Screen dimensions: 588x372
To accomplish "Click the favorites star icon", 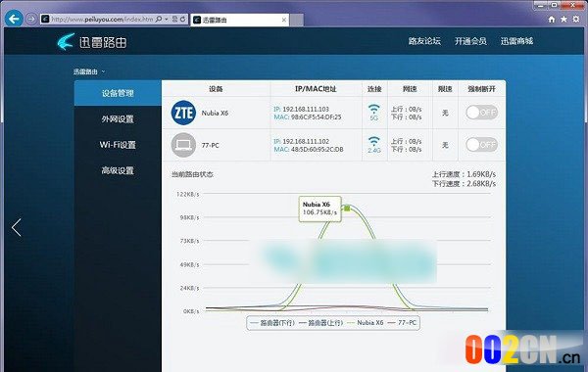I will coord(563,20).
